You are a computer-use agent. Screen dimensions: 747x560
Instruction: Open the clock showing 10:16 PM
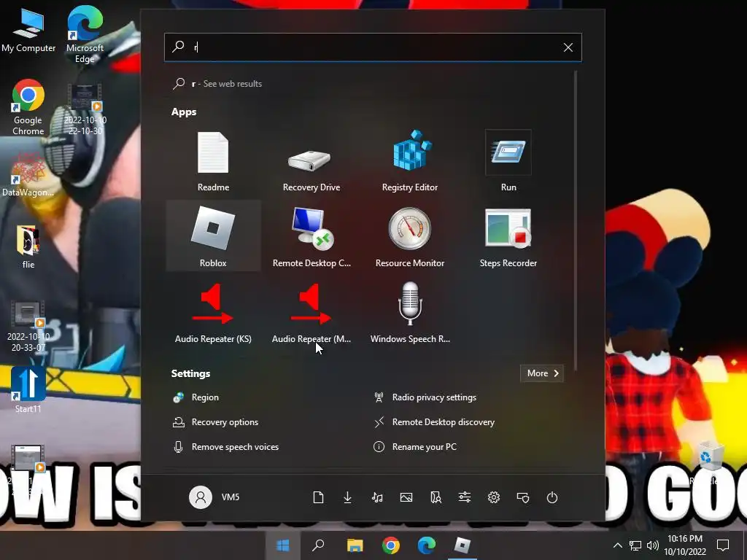click(x=685, y=545)
